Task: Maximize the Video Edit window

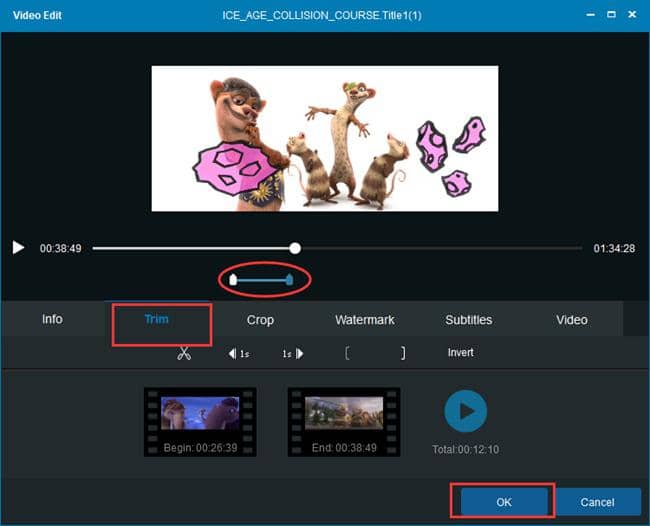Action: (x=611, y=15)
